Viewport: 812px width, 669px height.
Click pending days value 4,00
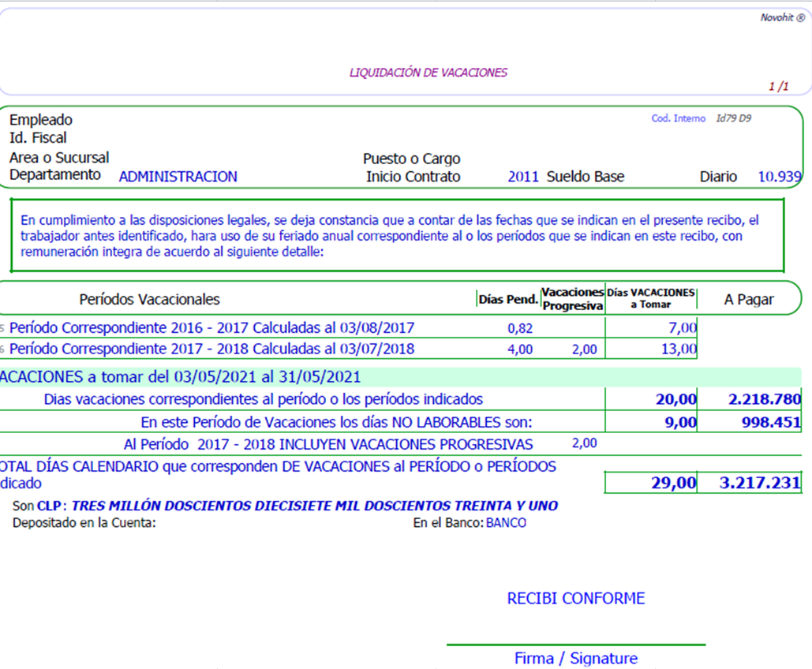coord(520,349)
